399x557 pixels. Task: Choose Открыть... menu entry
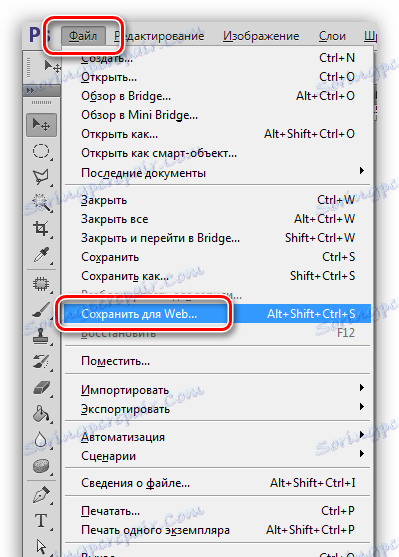click(217, 77)
